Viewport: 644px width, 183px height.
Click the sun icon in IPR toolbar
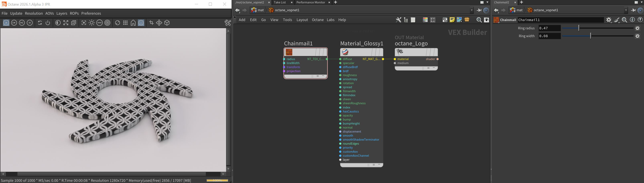(91, 23)
